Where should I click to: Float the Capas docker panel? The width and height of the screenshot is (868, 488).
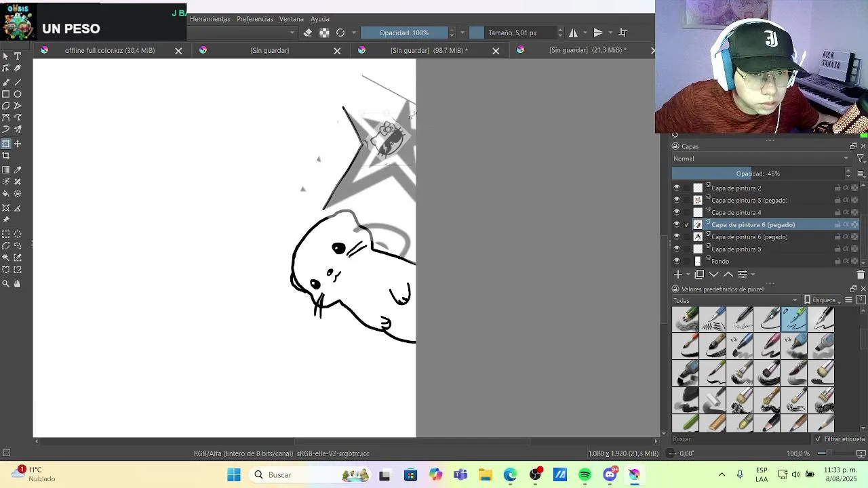pyautogui.click(x=853, y=146)
